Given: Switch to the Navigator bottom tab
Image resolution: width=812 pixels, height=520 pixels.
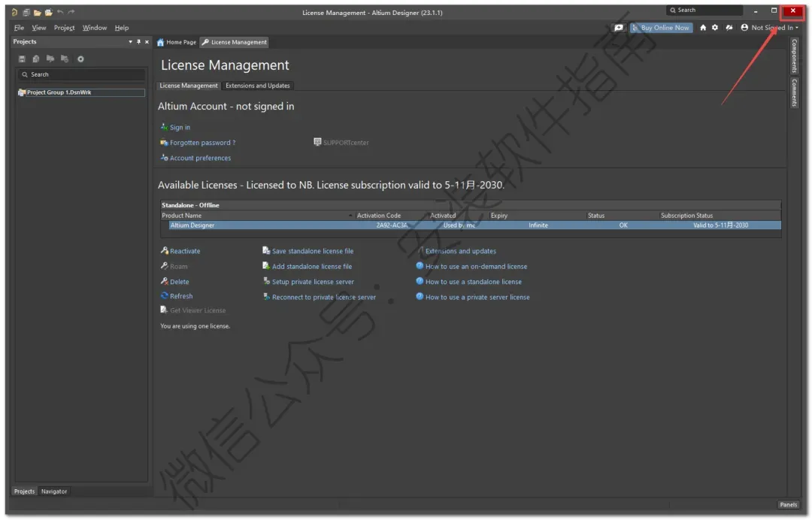Looking at the screenshot, I should coord(54,491).
